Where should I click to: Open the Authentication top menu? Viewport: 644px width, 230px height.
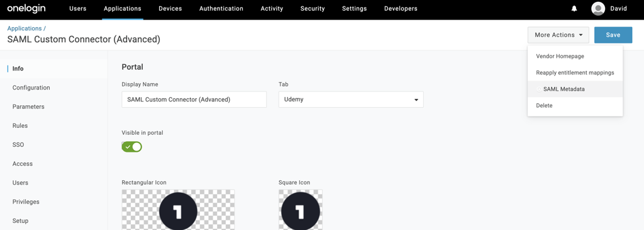221,9
